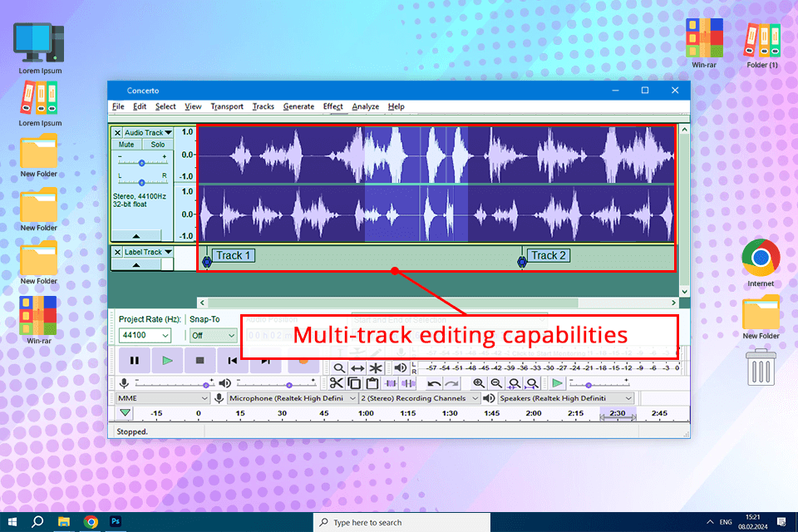Open the Snap-To Off dropdown
This screenshot has width=798, height=532.
[x=213, y=336]
